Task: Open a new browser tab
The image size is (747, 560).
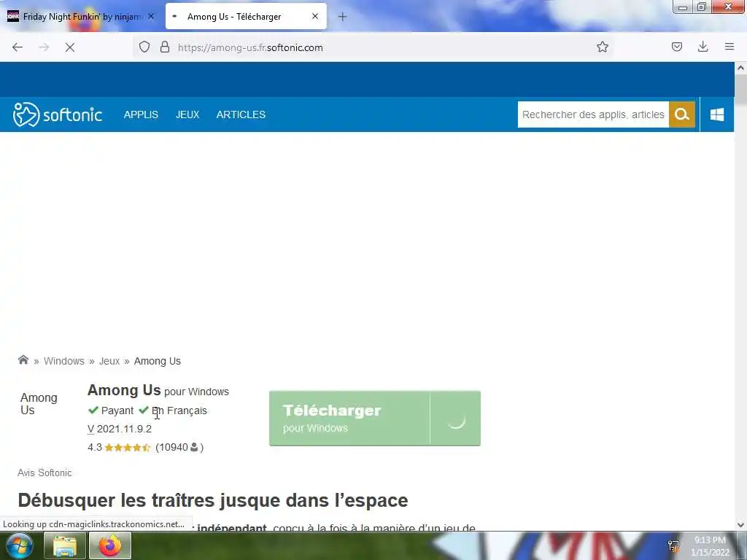Action: click(343, 17)
